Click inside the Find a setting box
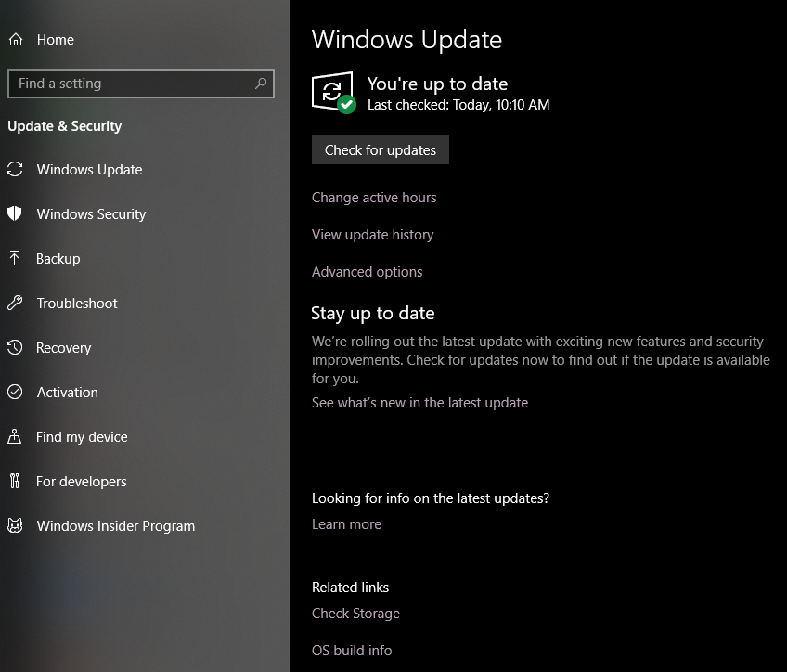 [x=141, y=84]
